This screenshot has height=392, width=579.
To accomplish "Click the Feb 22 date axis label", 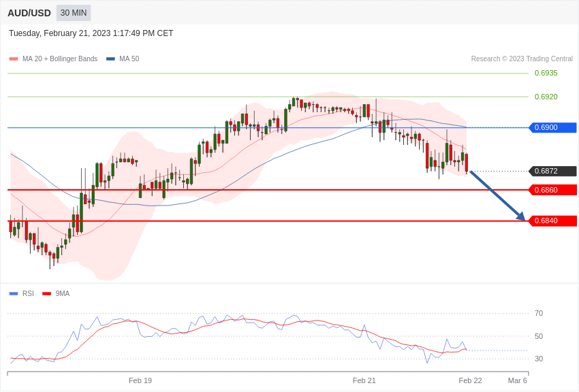I will [471, 380].
